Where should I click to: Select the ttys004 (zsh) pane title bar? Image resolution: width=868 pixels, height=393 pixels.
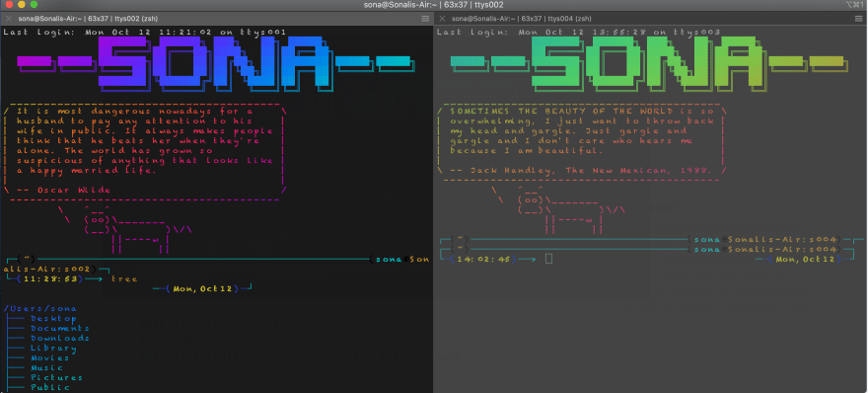(650, 19)
